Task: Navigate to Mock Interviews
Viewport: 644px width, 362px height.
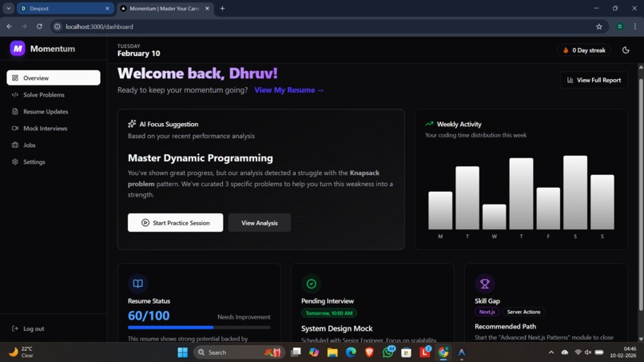Action: tap(54, 128)
